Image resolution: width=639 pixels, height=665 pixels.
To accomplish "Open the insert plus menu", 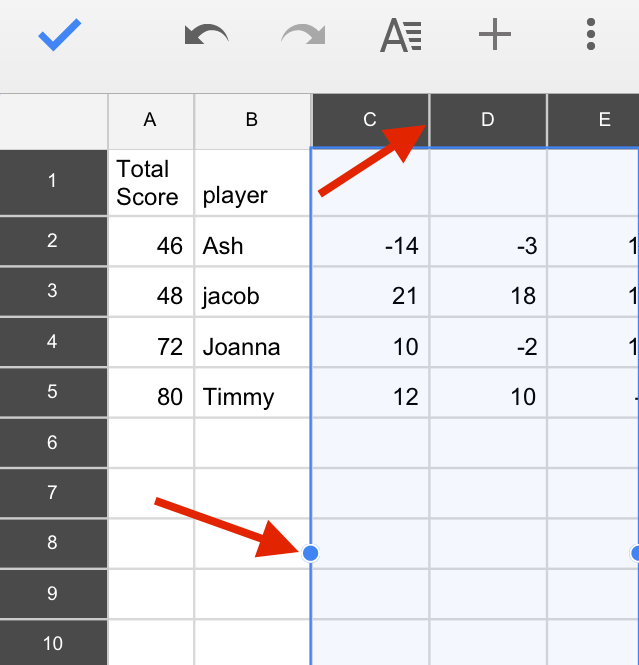I will [x=495, y=34].
